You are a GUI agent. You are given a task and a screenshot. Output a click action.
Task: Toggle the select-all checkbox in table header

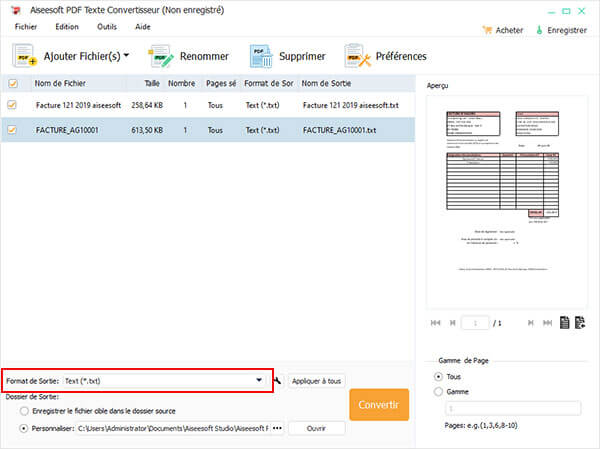coord(12,84)
